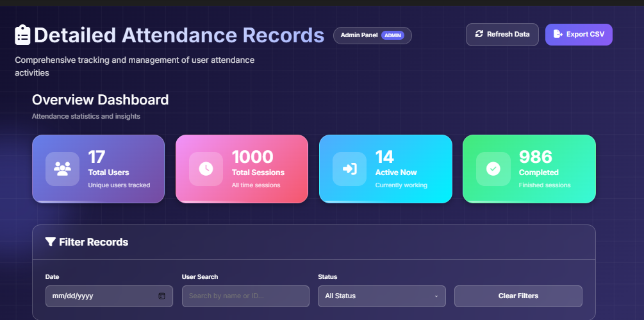Select the Total Users card
Image resolution: width=644 pixels, height=320 pixels.
pyautogui.click(x=98, y=169)
